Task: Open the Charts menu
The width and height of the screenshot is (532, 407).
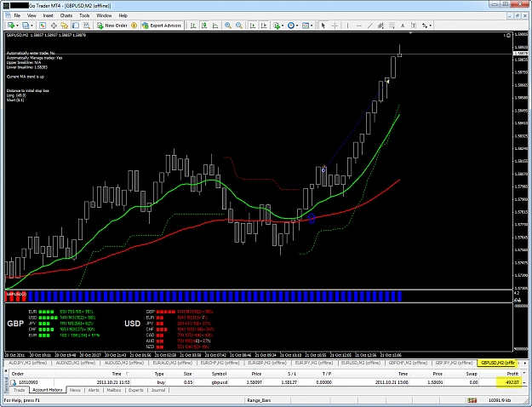Action: 66,15
